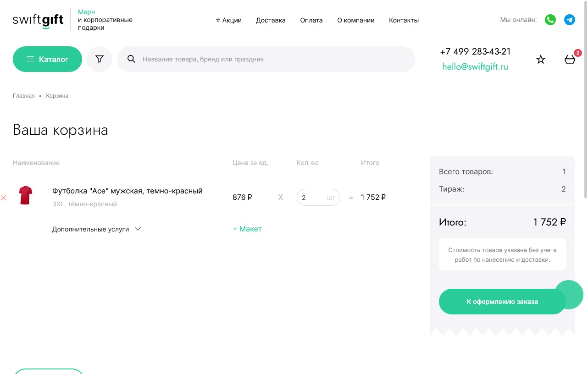Open Контакты page
The image size is (588, 374).
pyautogui.click(x=404, y=20)
